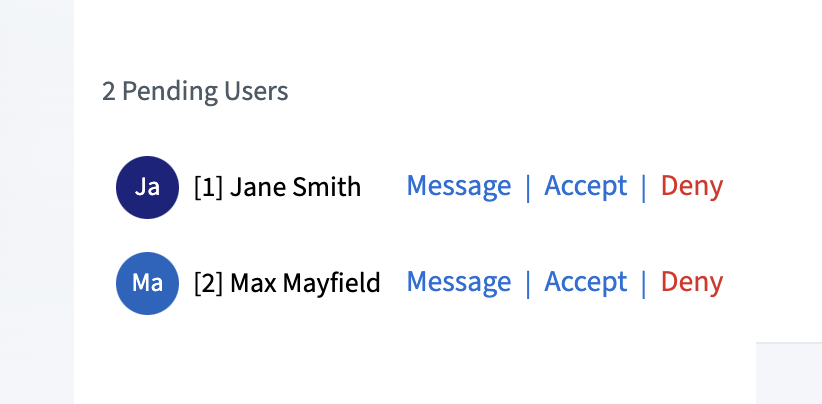
Task: Click separator between Max's Accept and Deny
Action: click(x=644, y=283)
